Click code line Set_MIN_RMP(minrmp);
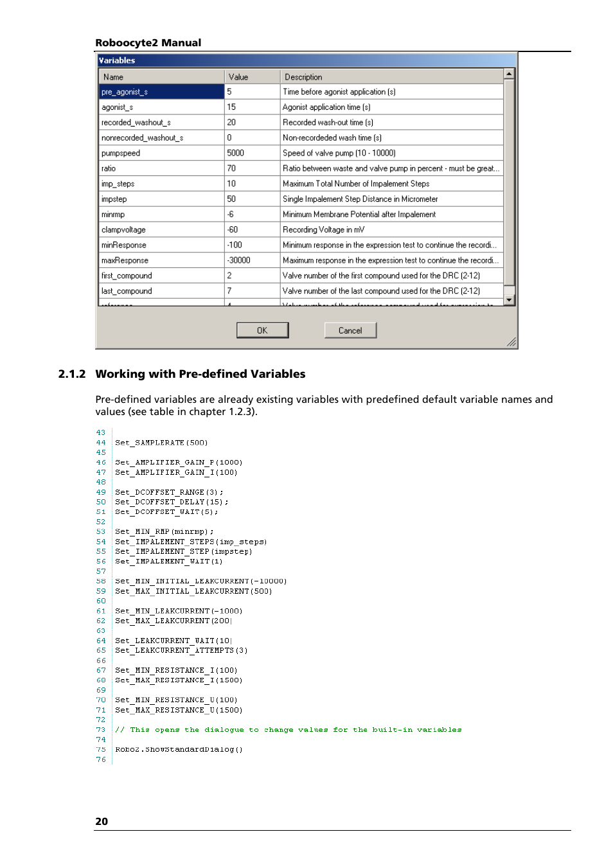This screenshot has height=868, width=613. tap(164, 532)
